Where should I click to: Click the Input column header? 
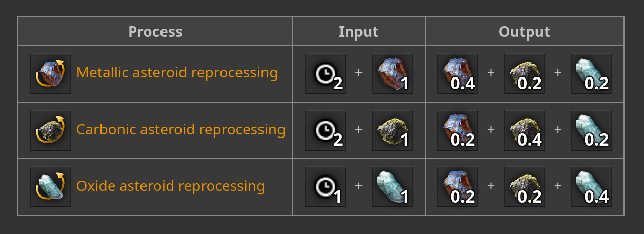coord(358,32)
